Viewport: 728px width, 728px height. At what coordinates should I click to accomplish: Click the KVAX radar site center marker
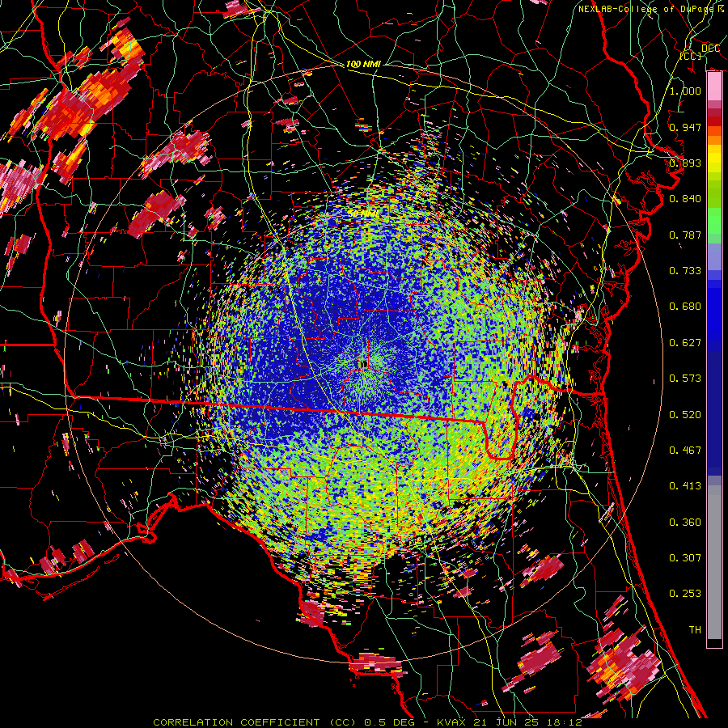pos(363,365)
